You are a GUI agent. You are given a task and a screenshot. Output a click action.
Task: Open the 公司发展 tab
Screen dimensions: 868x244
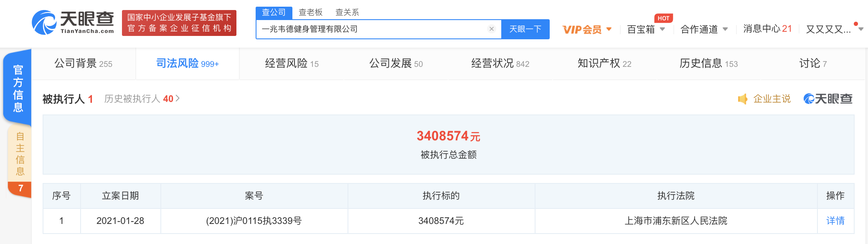click(396, 64)
